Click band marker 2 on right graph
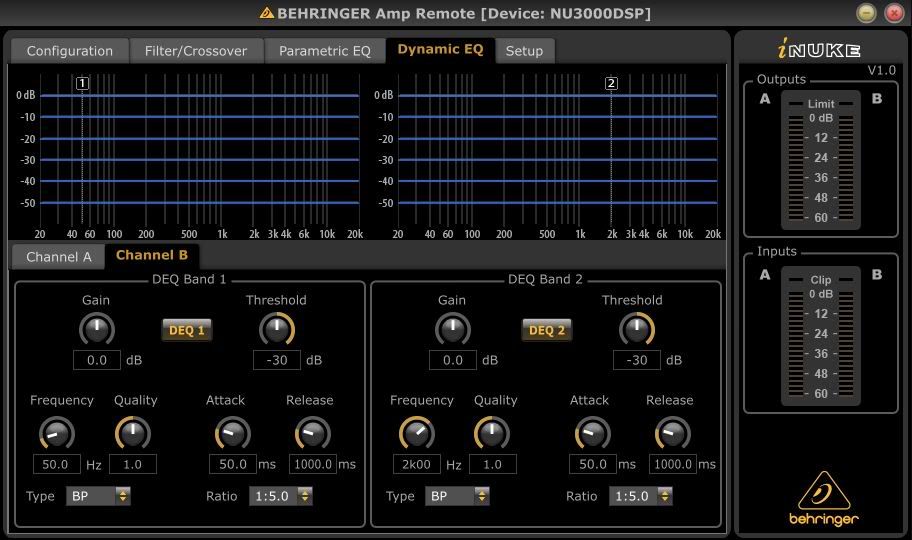Screen dimensions: 912x540 point(611,83)
